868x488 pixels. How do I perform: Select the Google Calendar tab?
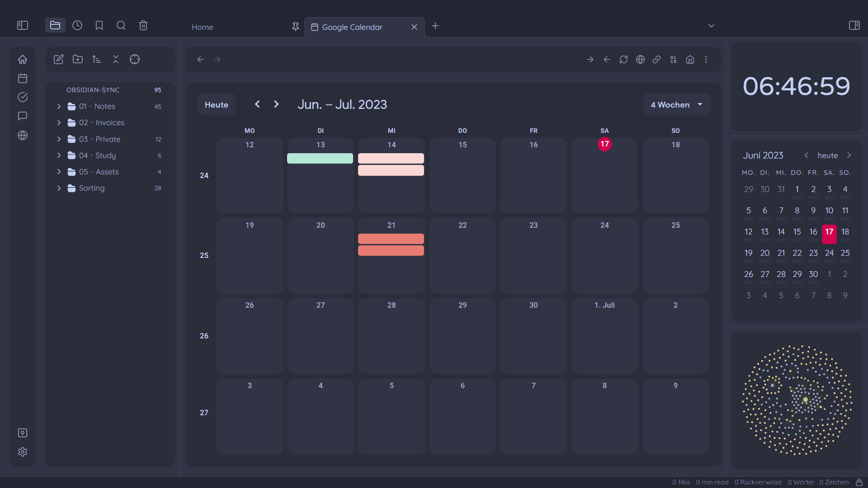point(352,27)
